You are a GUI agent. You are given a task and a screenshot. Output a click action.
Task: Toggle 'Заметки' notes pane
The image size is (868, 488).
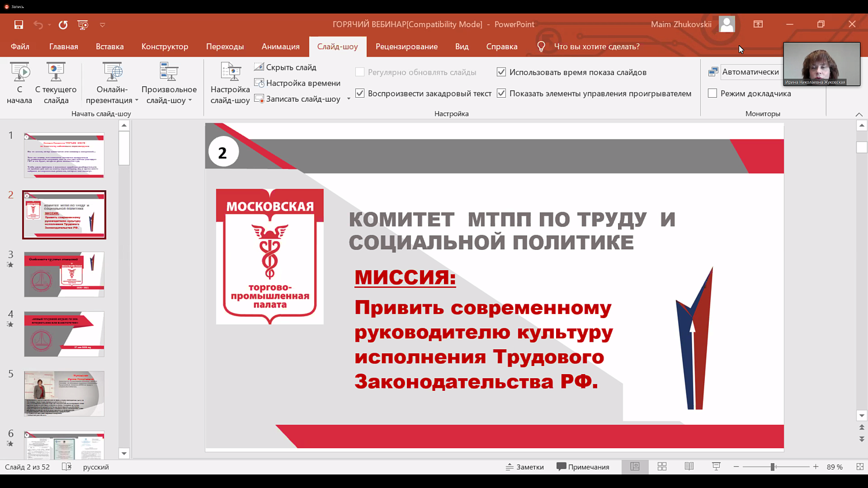pyautogui.click(x=525, y=467)
